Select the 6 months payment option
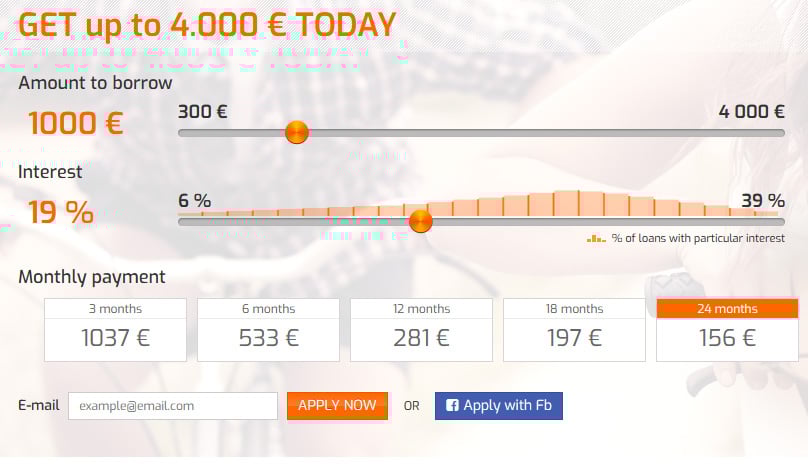The height and width of the screenshot is (465, 808). click(268, 330)
